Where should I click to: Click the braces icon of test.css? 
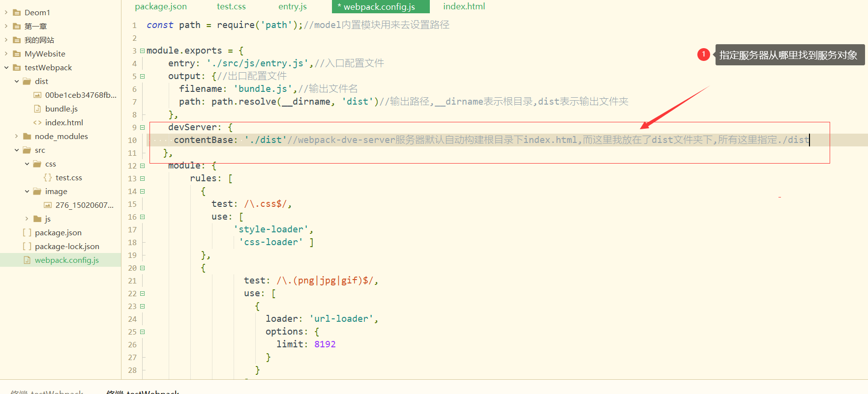[x=48, y=177]
